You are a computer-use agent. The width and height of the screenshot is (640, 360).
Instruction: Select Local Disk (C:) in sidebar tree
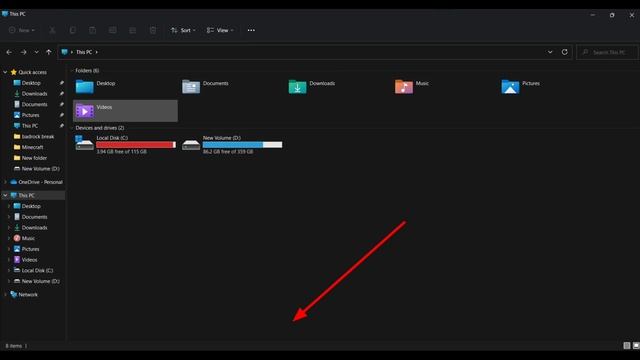tap(37, 271)
